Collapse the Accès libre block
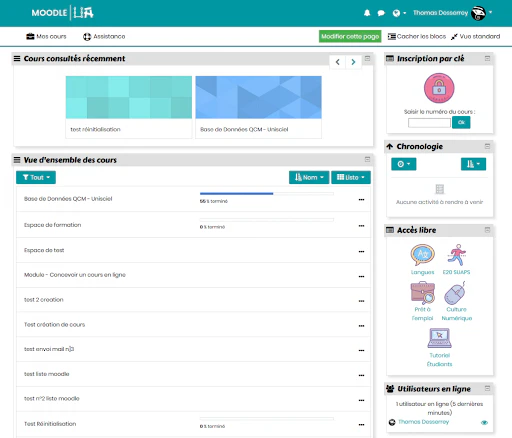This screenshot has height=438, width=512. (x=487, y=230)
